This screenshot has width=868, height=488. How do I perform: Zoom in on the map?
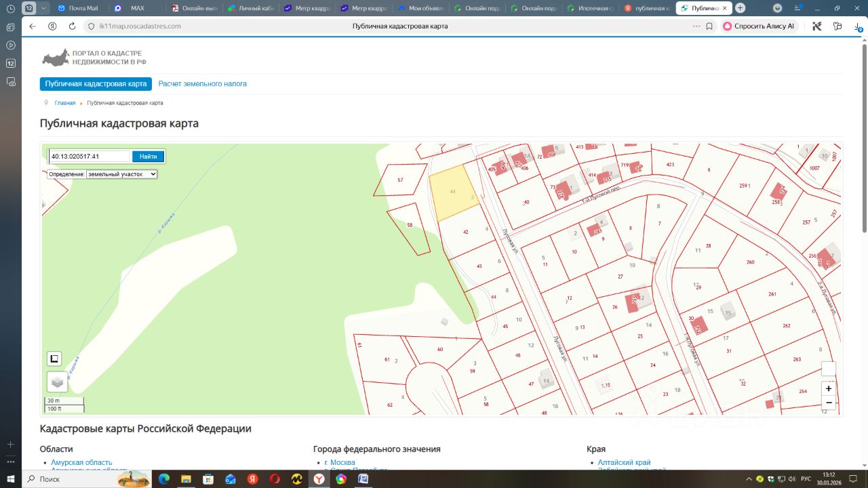(829, 389)
